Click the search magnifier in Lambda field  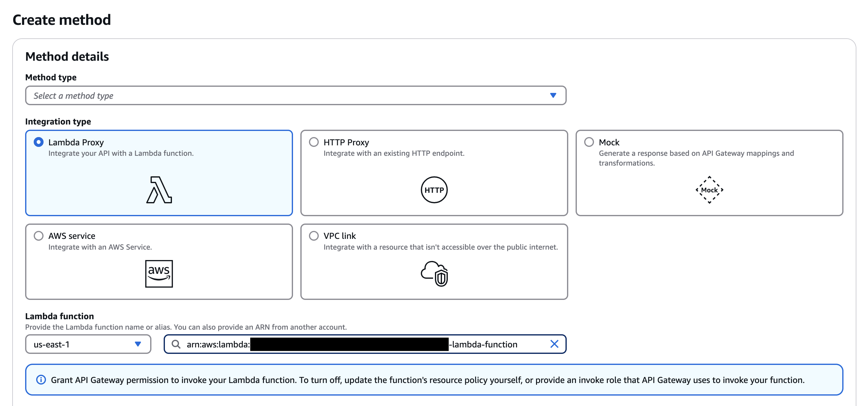pyautogui.click(x=176, y=344)
